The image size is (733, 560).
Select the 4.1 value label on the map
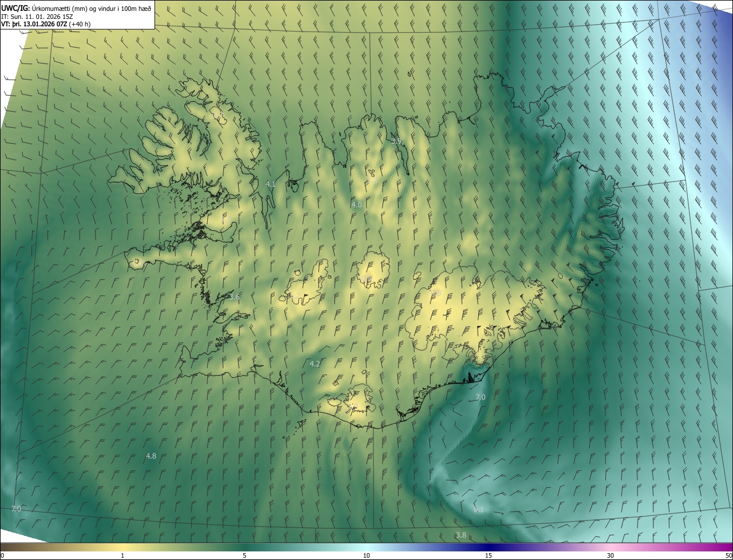(271, 184)
